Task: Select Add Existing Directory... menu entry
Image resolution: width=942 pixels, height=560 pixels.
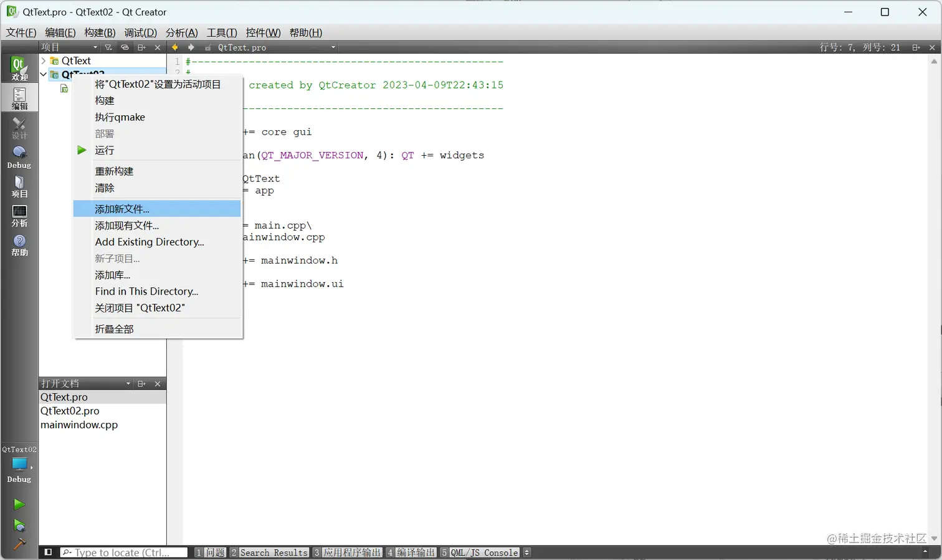Action: tap(157, 242)
